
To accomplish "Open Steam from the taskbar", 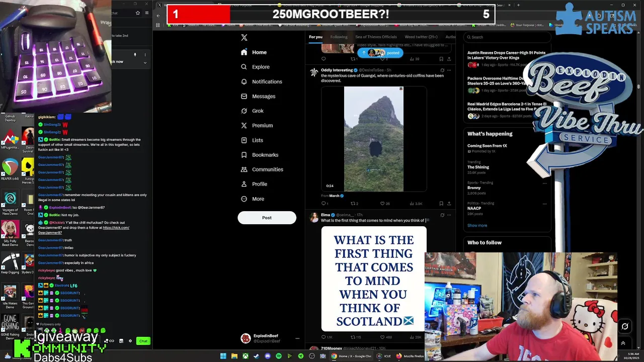I will [x=256, y=356].
